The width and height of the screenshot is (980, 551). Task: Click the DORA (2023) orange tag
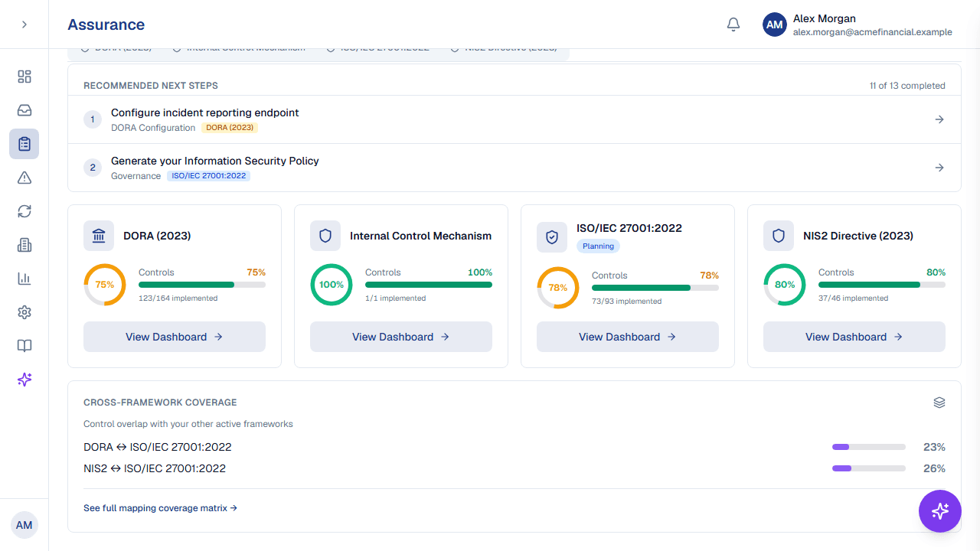(230, 128)
